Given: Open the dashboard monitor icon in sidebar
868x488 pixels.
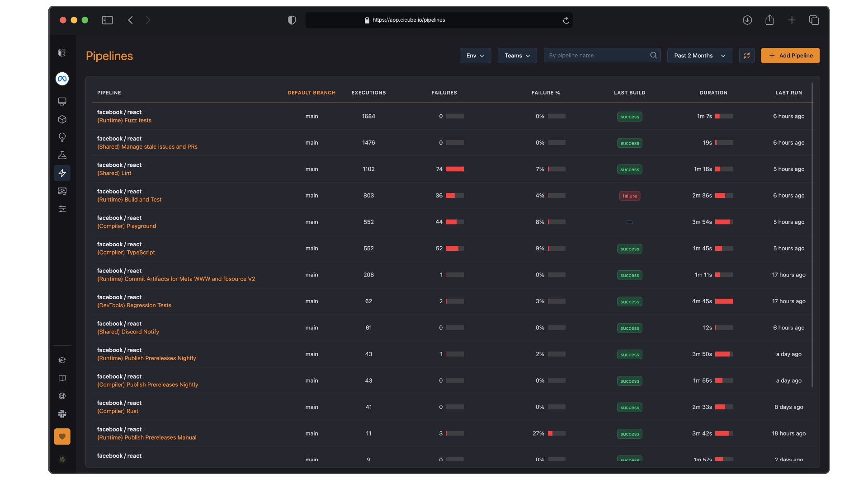Looking at the screenshot, I should (x=62, y=101).
